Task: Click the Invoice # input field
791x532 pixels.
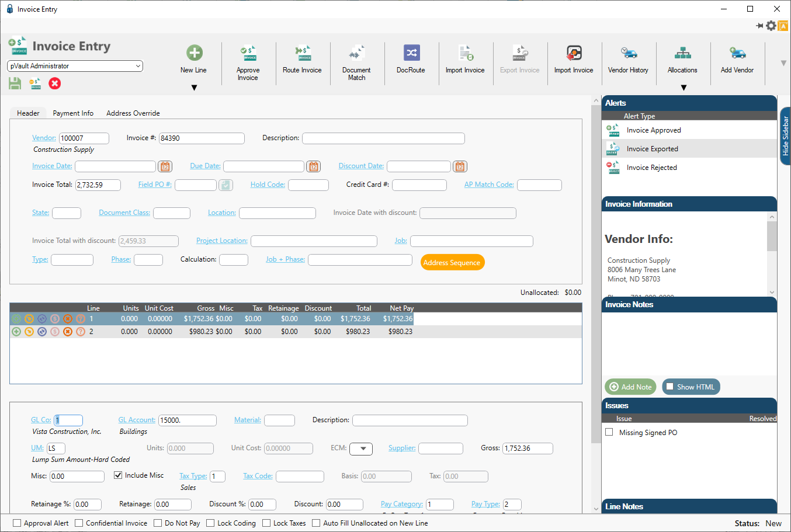Action: pos(202,138)
